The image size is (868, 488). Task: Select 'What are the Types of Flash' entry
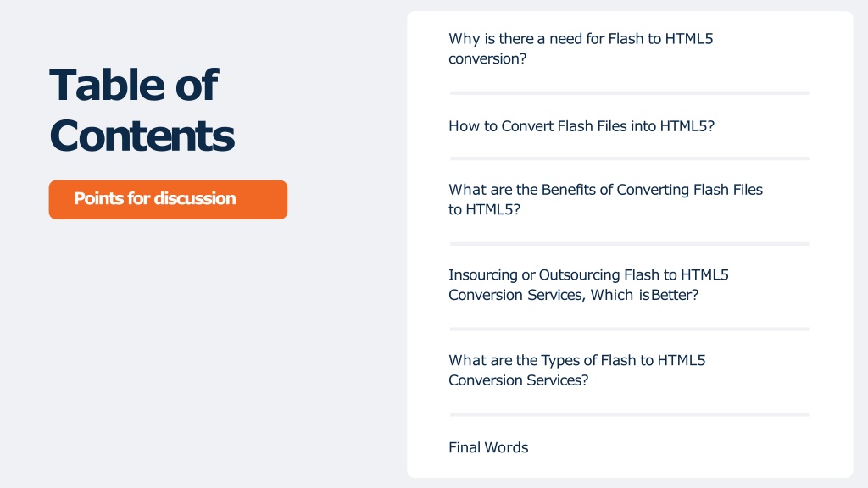576,370
